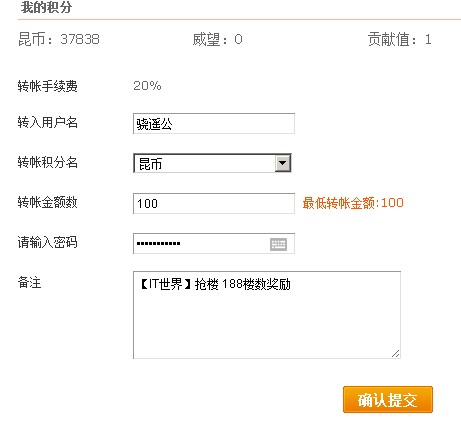The image size is (461, 428).
Task: Click the 请输入密码 label
Action: pos(47,242)
